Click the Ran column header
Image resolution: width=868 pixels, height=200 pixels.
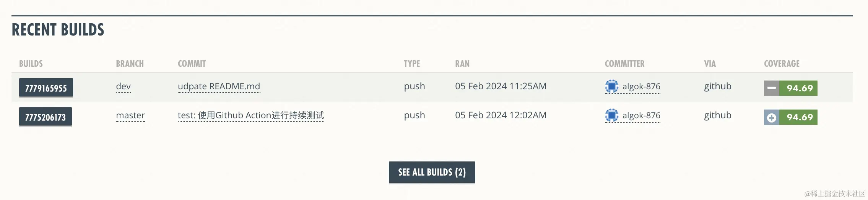462,64
